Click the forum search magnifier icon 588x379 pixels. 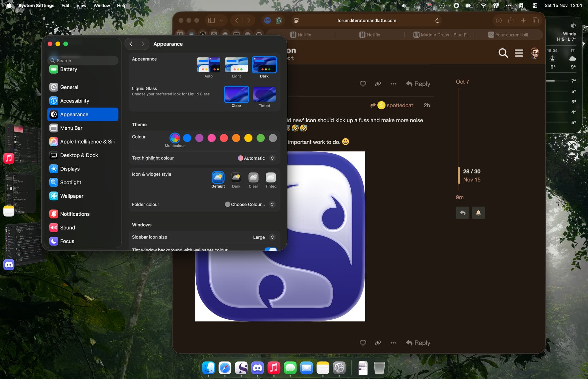click(x=503, y=53)
